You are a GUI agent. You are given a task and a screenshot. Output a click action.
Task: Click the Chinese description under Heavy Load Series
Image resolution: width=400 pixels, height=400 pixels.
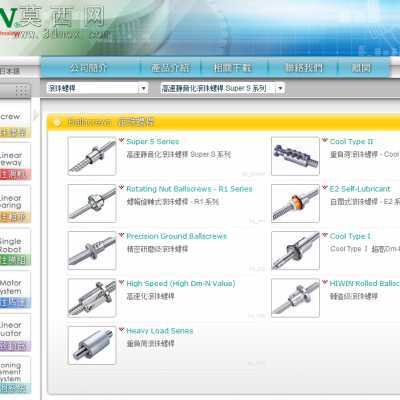(151, 344)
